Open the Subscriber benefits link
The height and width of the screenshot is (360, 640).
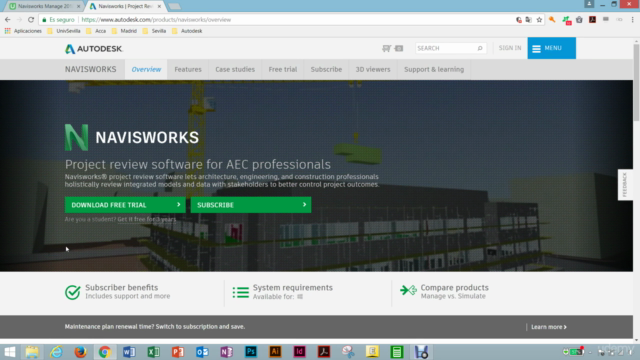(121, 287)
